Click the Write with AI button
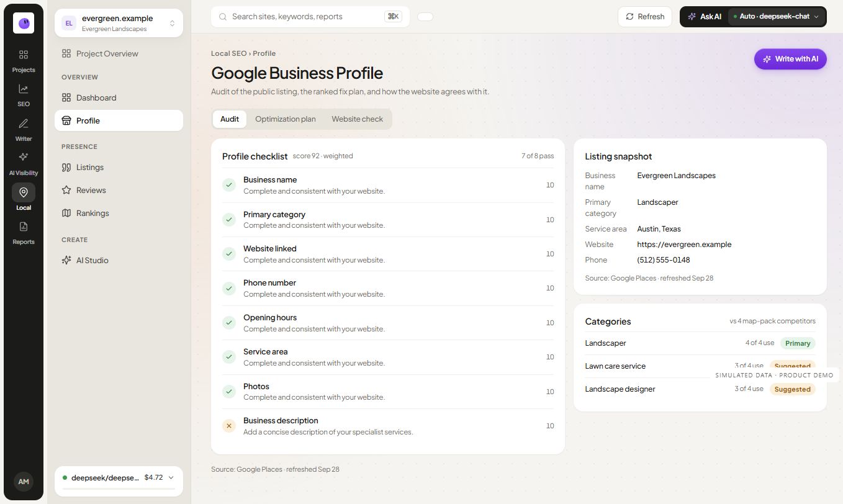The width and height of the screenshot is (843, 504). 790,59
